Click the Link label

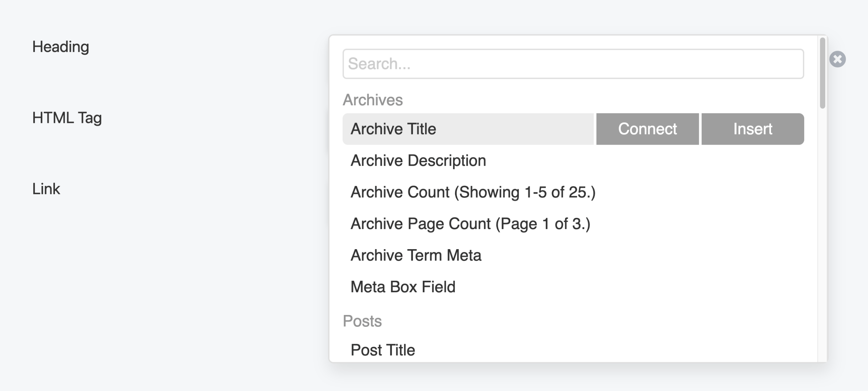coord(46,189)
